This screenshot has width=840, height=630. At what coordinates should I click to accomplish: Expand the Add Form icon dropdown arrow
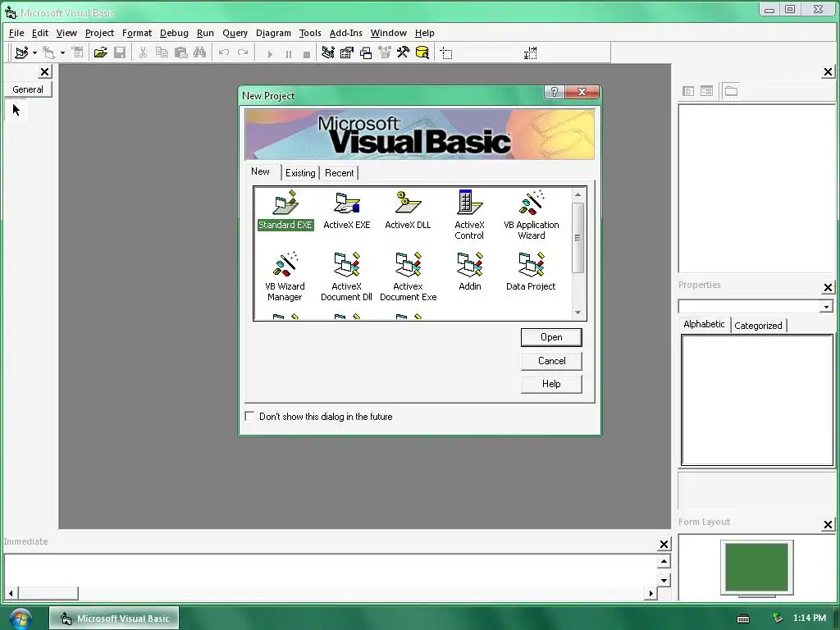tap(62, 52)
